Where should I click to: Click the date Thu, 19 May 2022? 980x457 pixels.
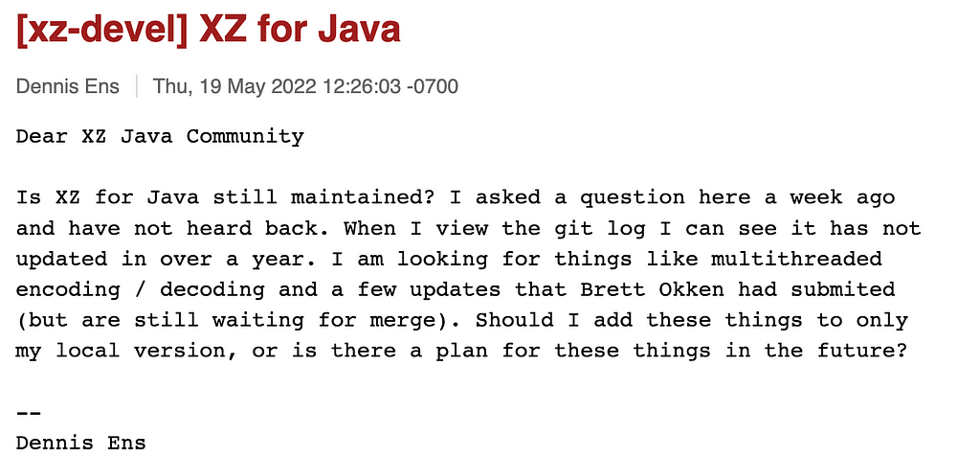(235, 86)
